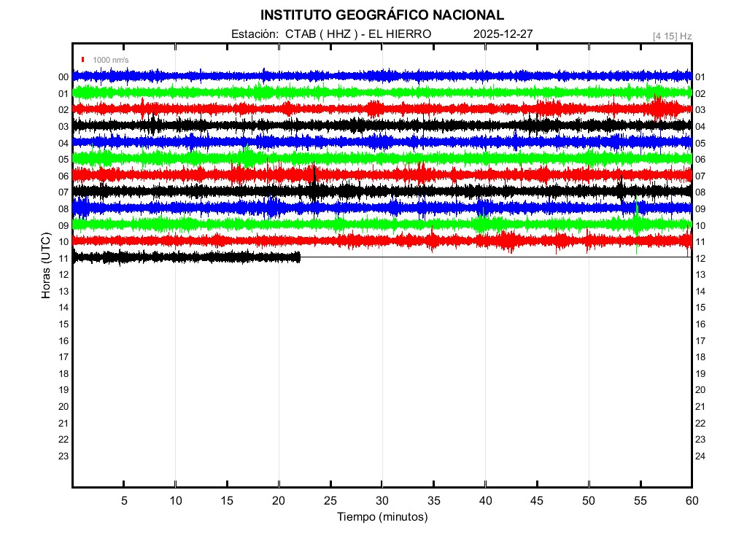Click the Tiempo (minutos) axis label
This screenshot has width=747, height=560.
(x=382, y=517)
